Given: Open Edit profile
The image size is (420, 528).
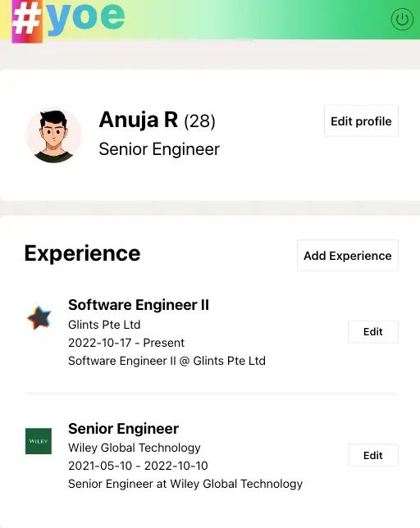Looking at the screenshot, I should point(361,121).
